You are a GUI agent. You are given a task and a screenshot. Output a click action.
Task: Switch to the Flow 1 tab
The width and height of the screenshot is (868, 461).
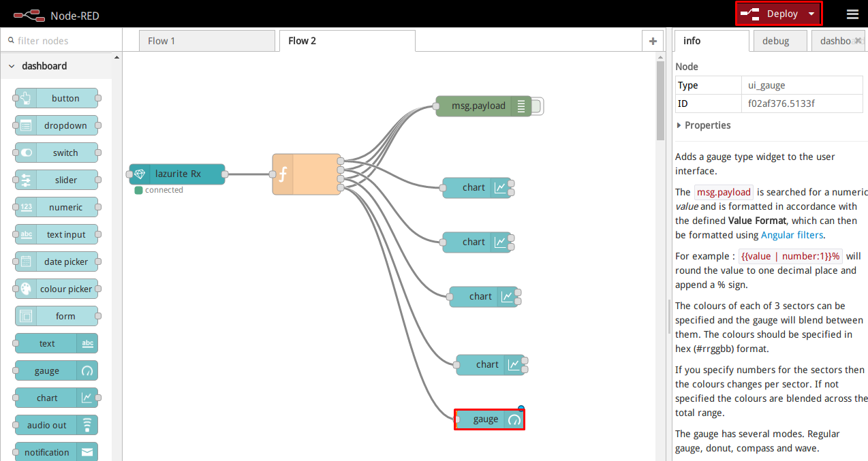pos(208,41)
